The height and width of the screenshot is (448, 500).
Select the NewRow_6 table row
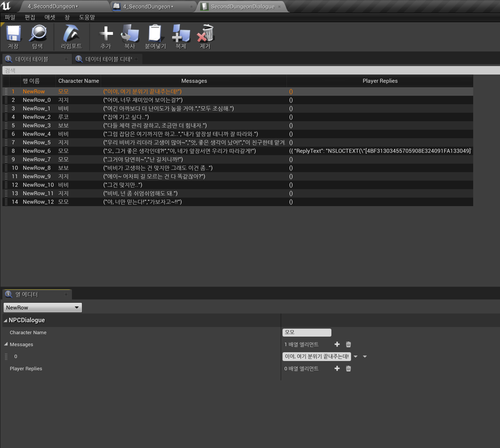pyautogui.click(x=37, y=151)
